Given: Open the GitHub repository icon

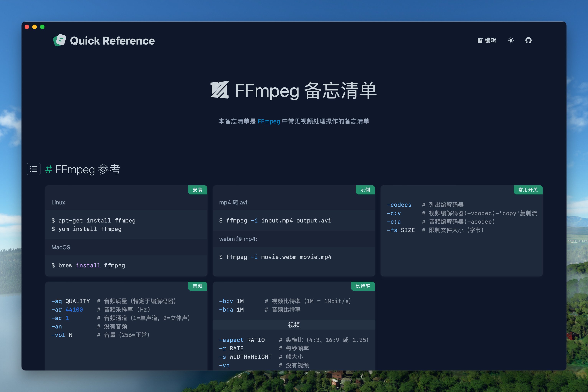Looking at the screenshot, I should tap(528, 40).
